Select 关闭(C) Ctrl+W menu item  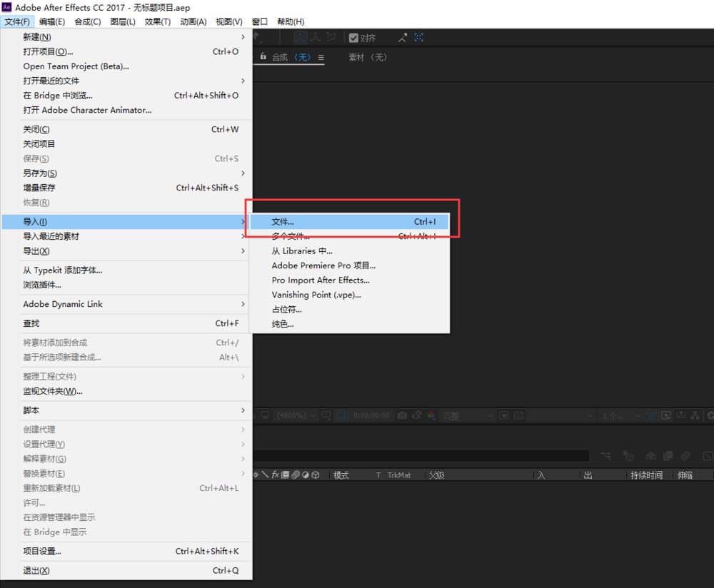coord(126,129)
